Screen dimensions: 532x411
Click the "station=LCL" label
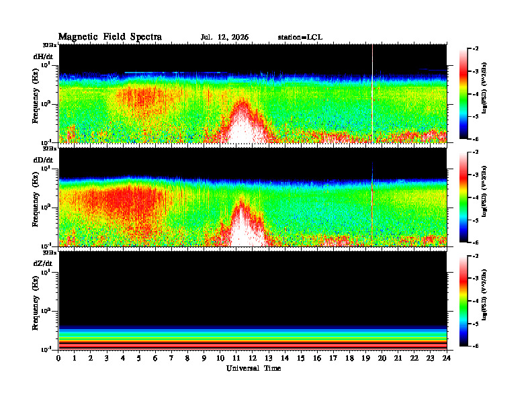click(x=300, y=38)
